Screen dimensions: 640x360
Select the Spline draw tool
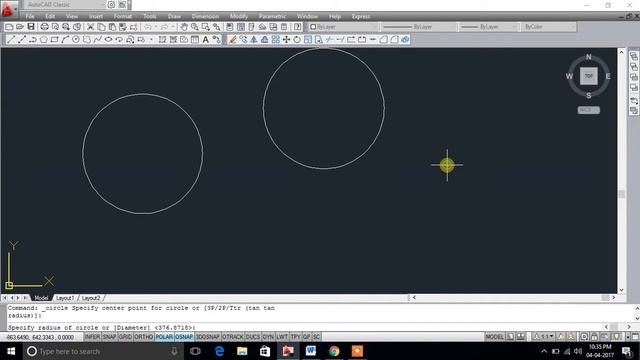point(98,40)
